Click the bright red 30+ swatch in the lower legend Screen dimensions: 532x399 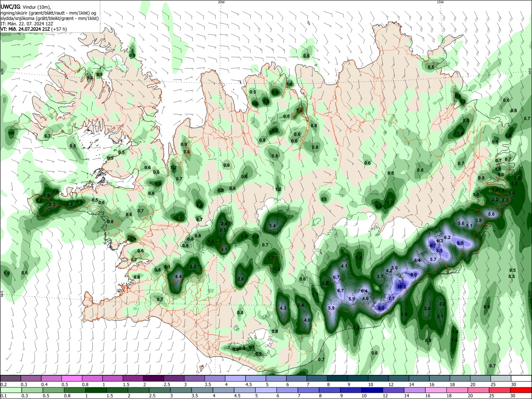click(521, 390)
